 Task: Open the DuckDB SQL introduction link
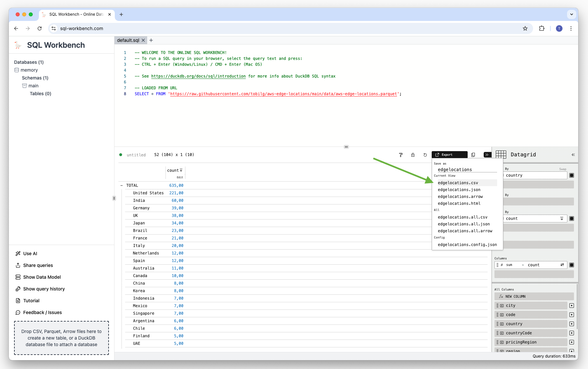pyautogui.click(x=198, y=76)
